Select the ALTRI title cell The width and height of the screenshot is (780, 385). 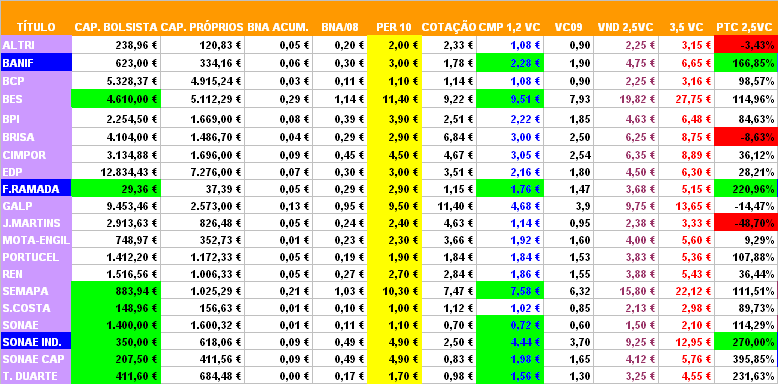click(x=36, y=45)
